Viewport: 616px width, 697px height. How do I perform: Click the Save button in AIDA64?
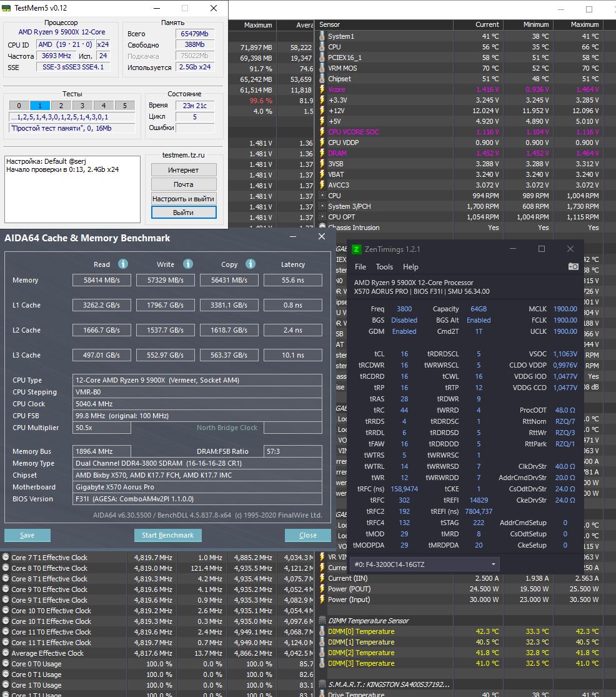point(27,535)
